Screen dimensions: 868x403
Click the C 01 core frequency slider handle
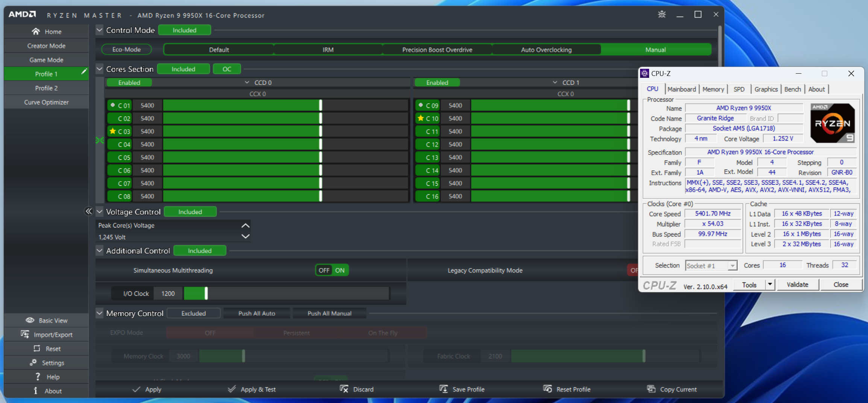320,105
